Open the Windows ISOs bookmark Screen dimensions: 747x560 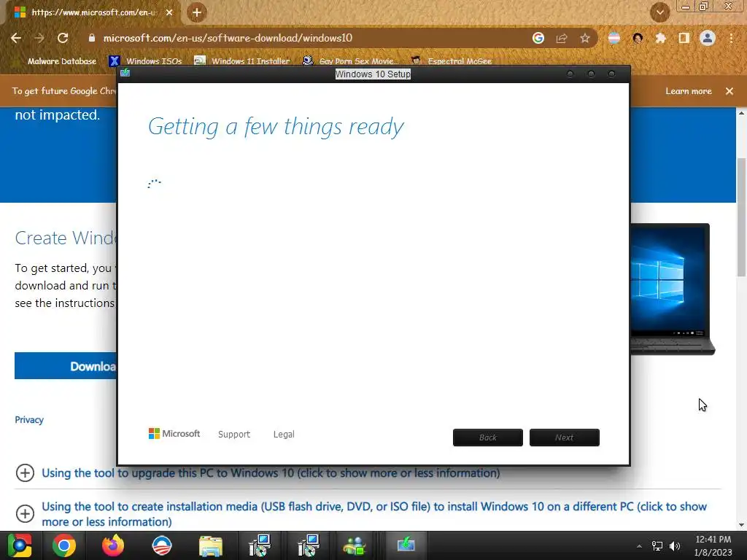click(x=146, y=61)
